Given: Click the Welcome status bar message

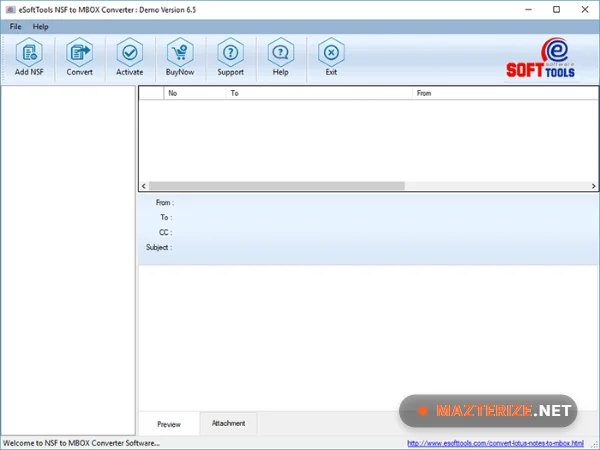Looking at the screenshot, I should [x=82, y=443].
